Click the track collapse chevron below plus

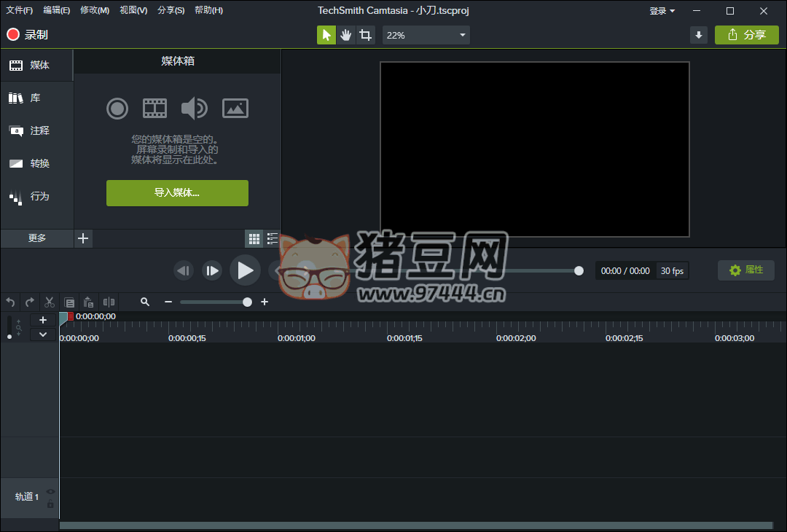(x=43, y=334)
